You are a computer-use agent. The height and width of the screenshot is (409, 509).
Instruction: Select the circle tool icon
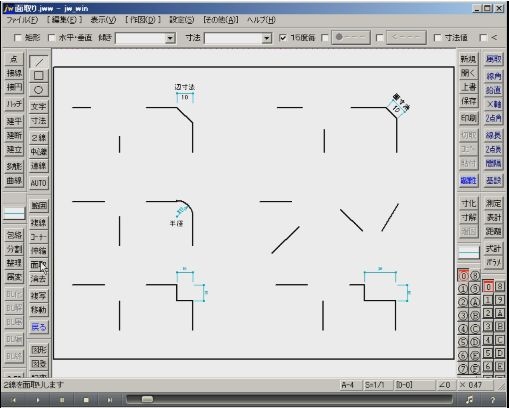coord(39,90)
